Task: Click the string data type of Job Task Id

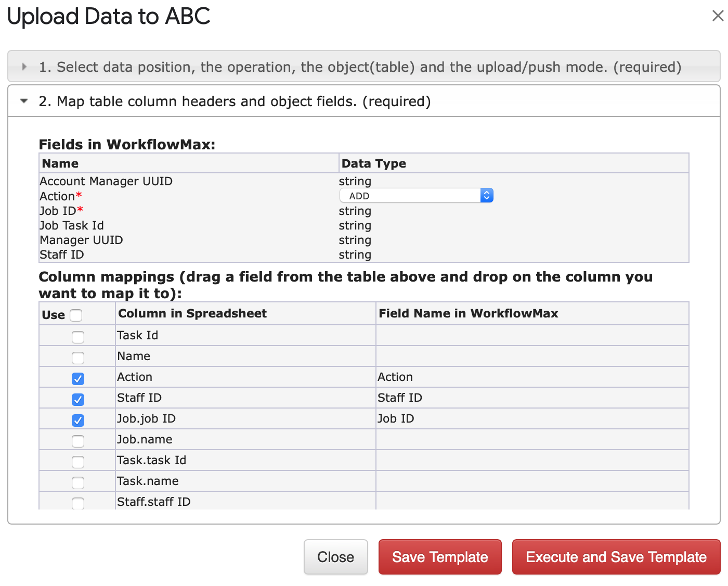Action: pos(355,225)
